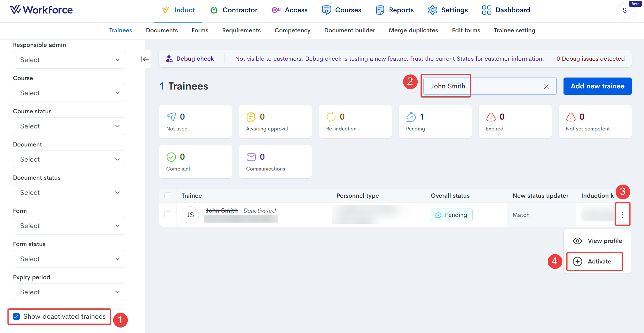
Task: Clear the John Smith search with X icon
Action: tap(546, 86)
